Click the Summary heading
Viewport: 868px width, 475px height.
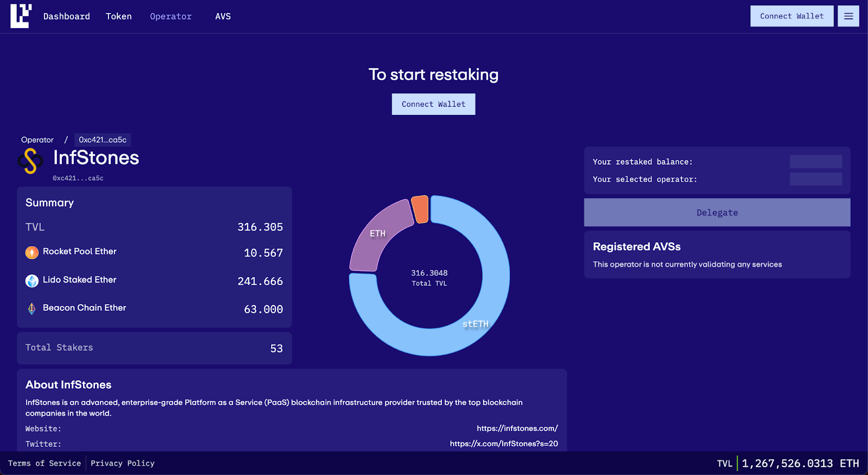49,203
